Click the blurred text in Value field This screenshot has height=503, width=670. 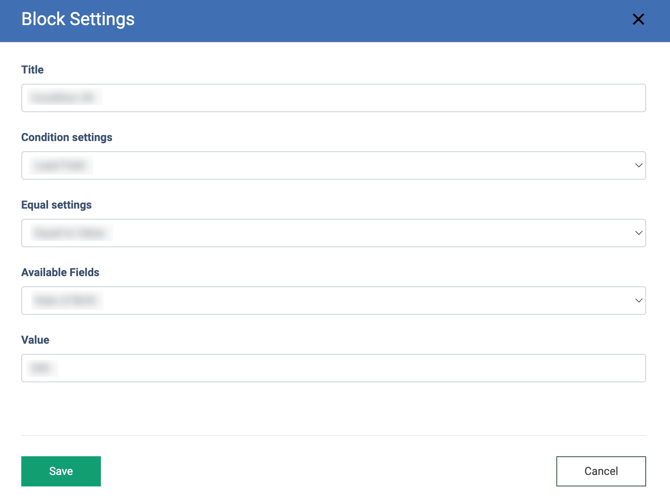pyautogui.click(x=41, y=368)
